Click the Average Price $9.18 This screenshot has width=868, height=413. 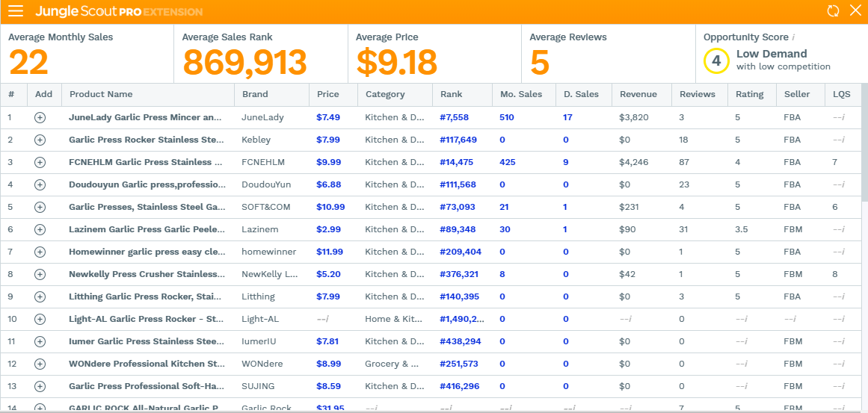click(x=397, y=62)
